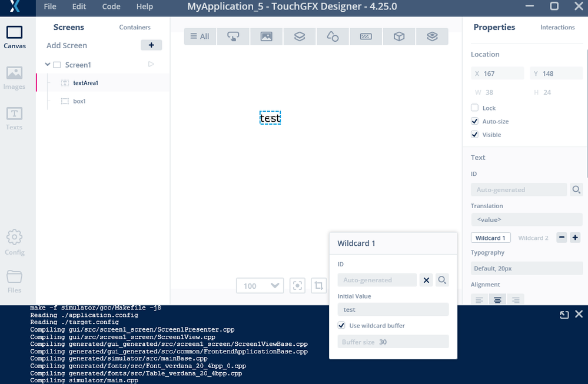Edit the Buffer size field
The width and height of the screenshot is (588, 384).
point(393,342)
